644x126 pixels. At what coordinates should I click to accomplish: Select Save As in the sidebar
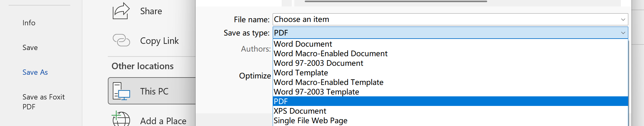click(35, 72)
